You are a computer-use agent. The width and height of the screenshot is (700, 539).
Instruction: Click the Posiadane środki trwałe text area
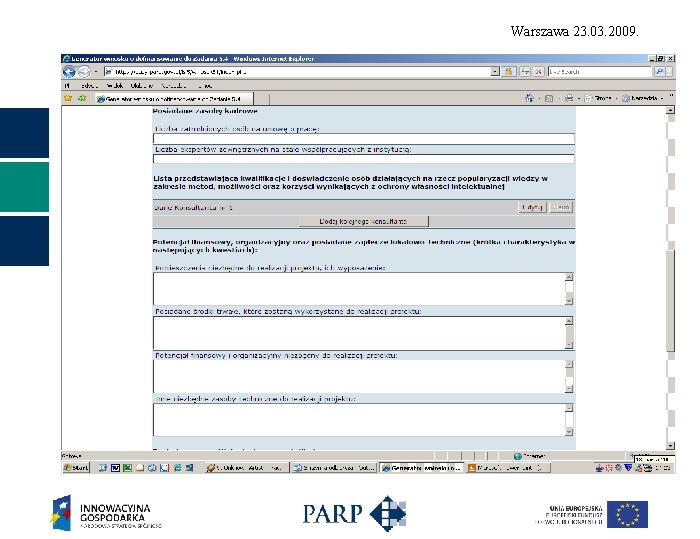click(359, 333)
